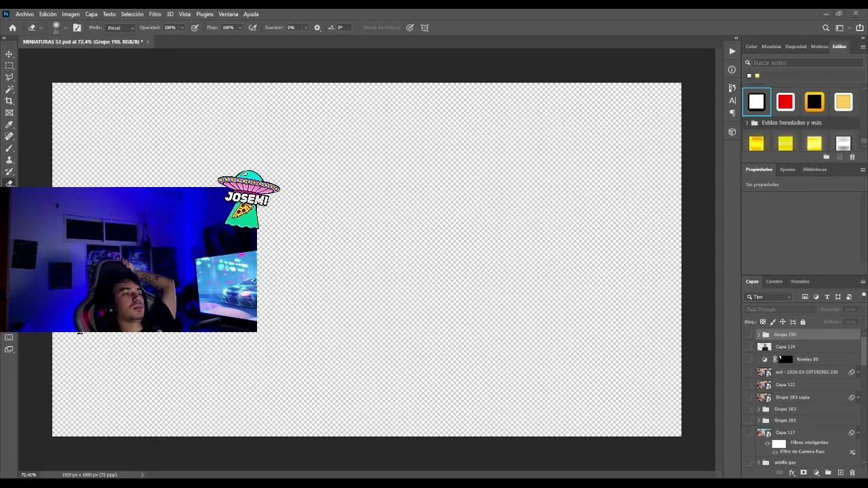
Task: Toggle visibility of Grupo 190 layer
Action: 749,335
